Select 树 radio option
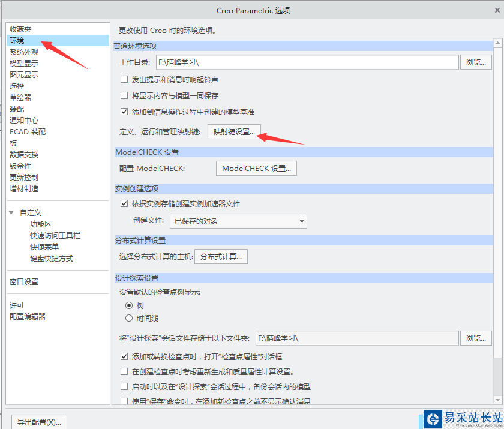 [129, 305]
